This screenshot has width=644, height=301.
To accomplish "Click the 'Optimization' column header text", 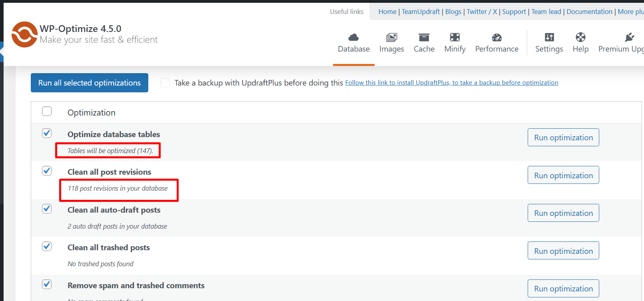I will 92,113.
